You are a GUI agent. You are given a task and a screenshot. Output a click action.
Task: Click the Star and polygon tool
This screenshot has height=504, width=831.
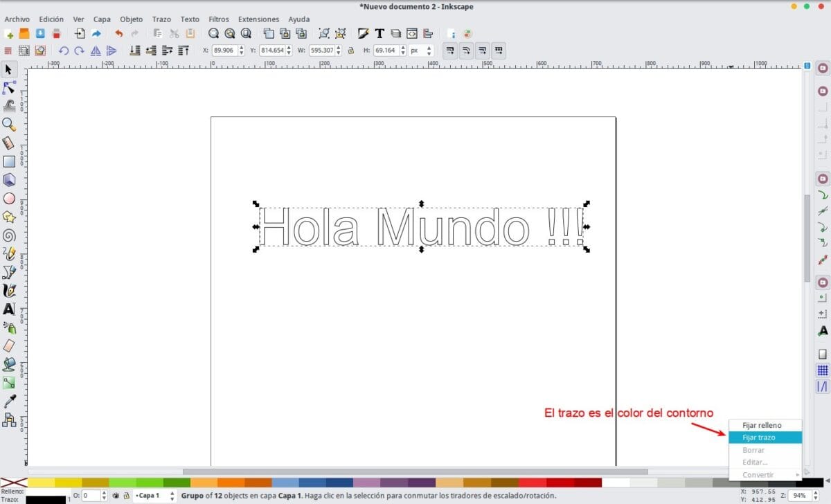9,217
